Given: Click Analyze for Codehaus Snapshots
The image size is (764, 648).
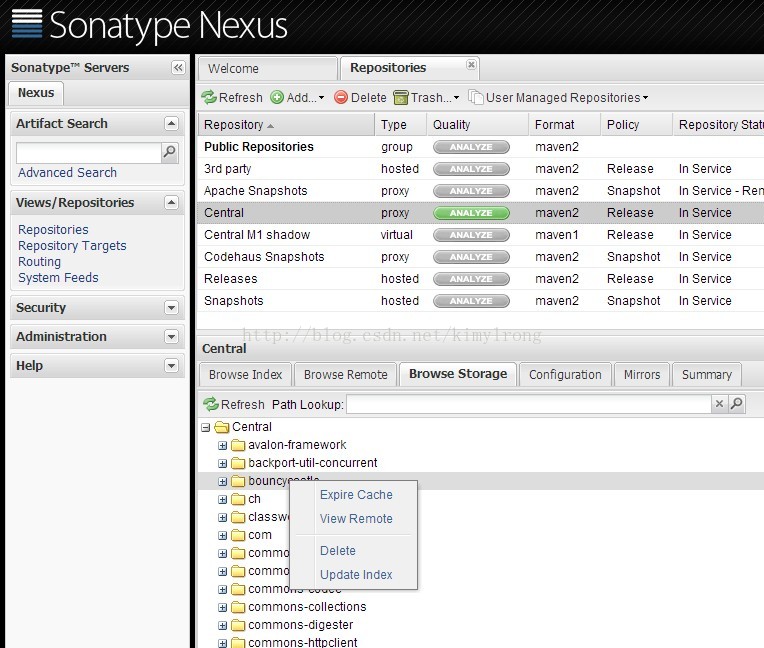Looking at the screenshot, I should [x=471, y=257].
